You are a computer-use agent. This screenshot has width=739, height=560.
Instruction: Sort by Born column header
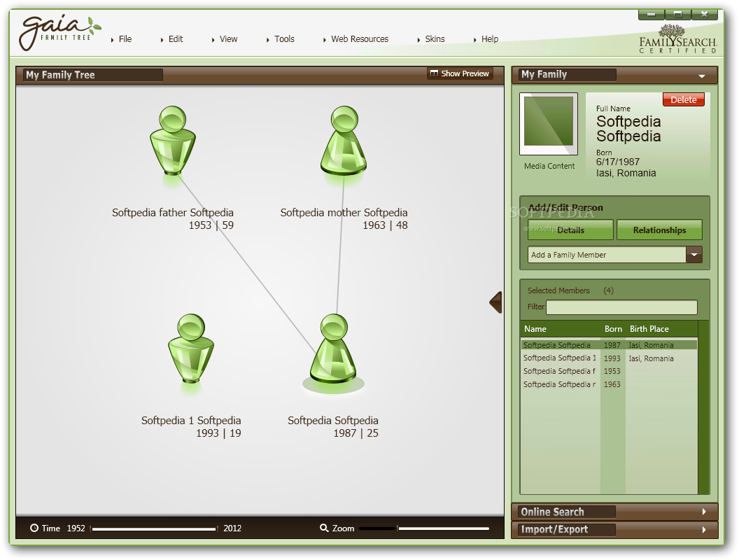coord(613,329)
